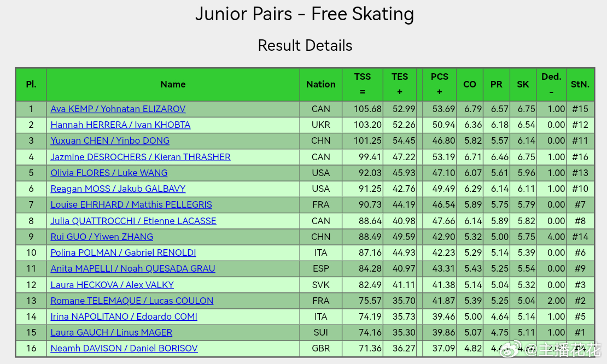
Task: Click the TSS column header
Action: click(363, 84)
